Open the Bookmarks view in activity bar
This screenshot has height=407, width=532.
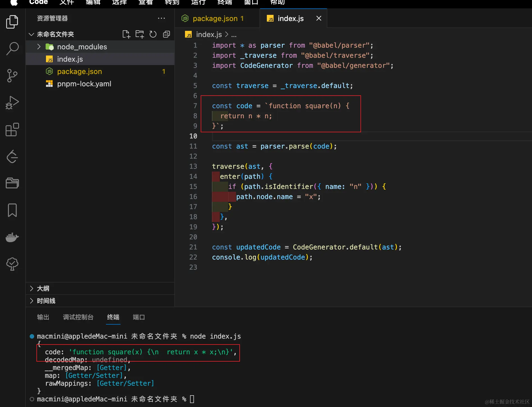click(12, 210)
